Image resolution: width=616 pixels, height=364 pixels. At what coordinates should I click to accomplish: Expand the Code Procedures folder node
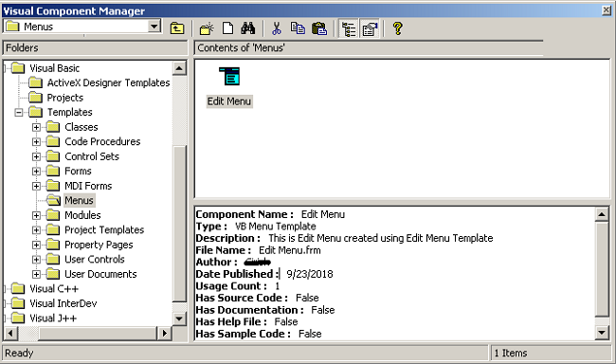coord(36,142)
